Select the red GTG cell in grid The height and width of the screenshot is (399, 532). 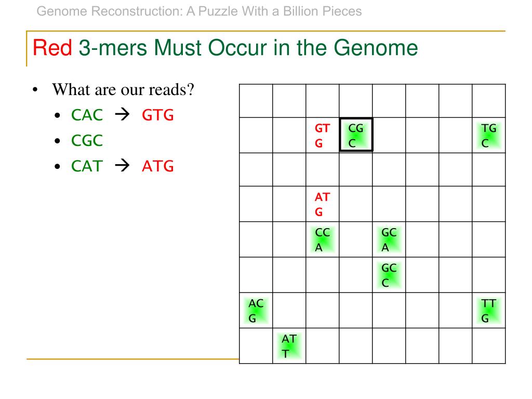point(322,136)
